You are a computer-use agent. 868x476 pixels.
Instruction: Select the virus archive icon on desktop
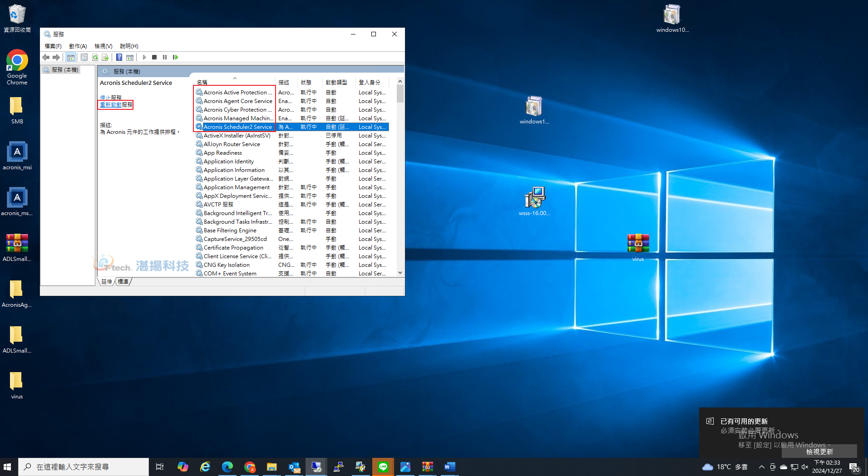click(638, 247)
